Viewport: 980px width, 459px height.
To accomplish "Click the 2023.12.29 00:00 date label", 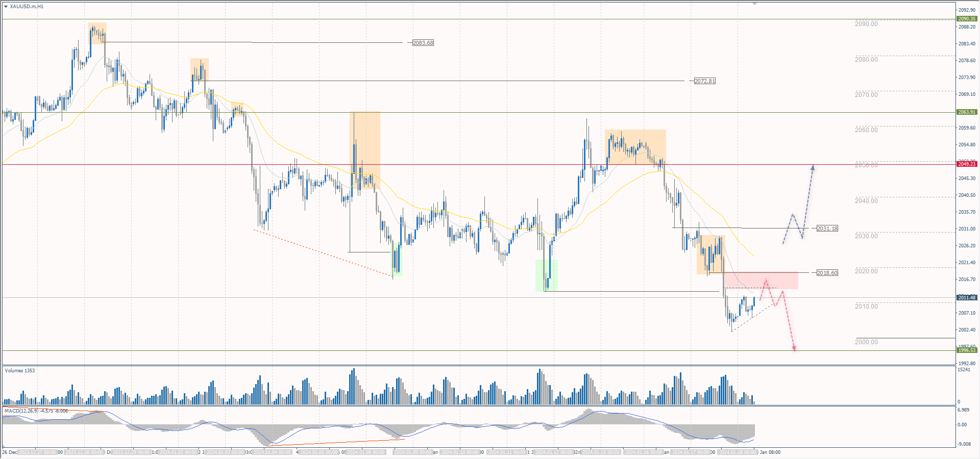I will 132,452.
